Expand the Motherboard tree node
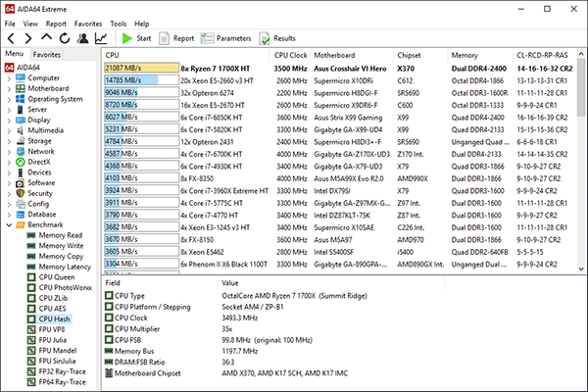This screenshot has height=392, width=588. pyautogui.click(x=9, y=89)
